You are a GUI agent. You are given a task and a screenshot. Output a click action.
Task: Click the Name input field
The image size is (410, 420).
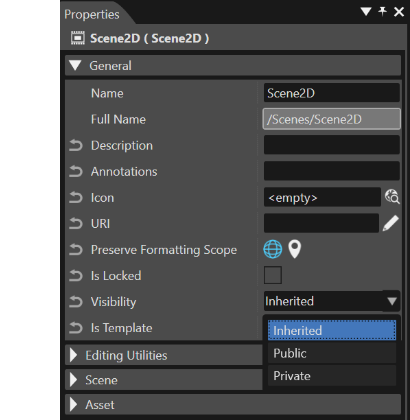(332, 93)
